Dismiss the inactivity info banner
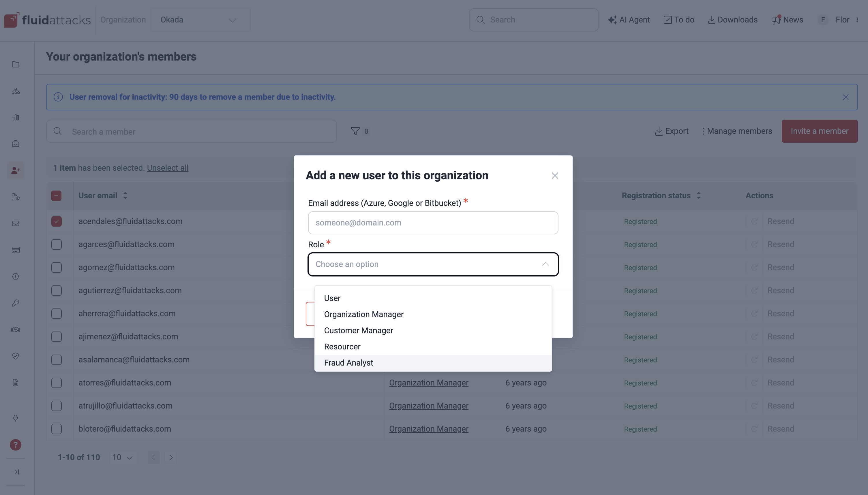Screen dimensions: 868x495 pyautogui.click(x=845, y=97)
